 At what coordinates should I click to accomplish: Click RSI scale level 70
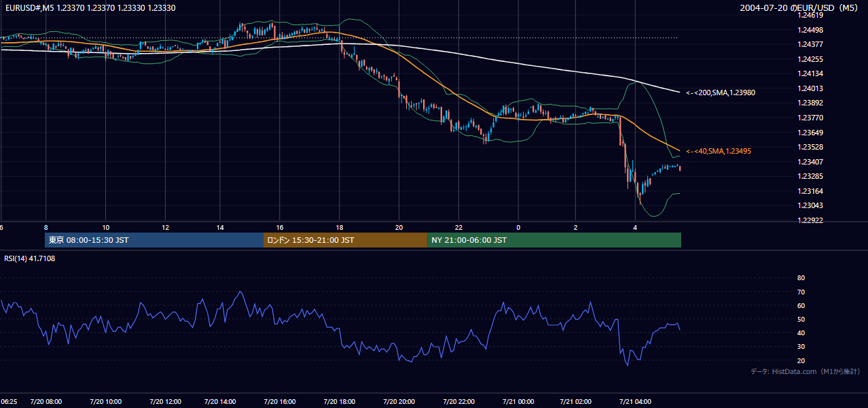tap(801, 292)
